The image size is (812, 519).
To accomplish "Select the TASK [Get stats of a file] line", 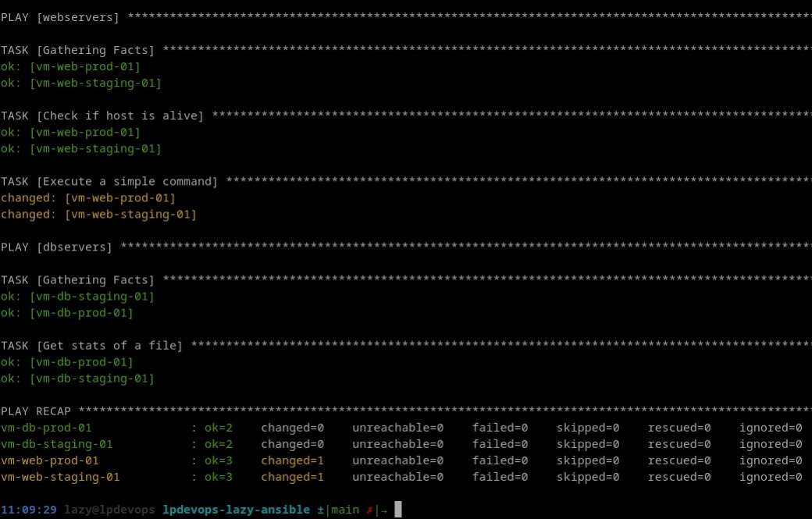I will click(x=406, y=346).
